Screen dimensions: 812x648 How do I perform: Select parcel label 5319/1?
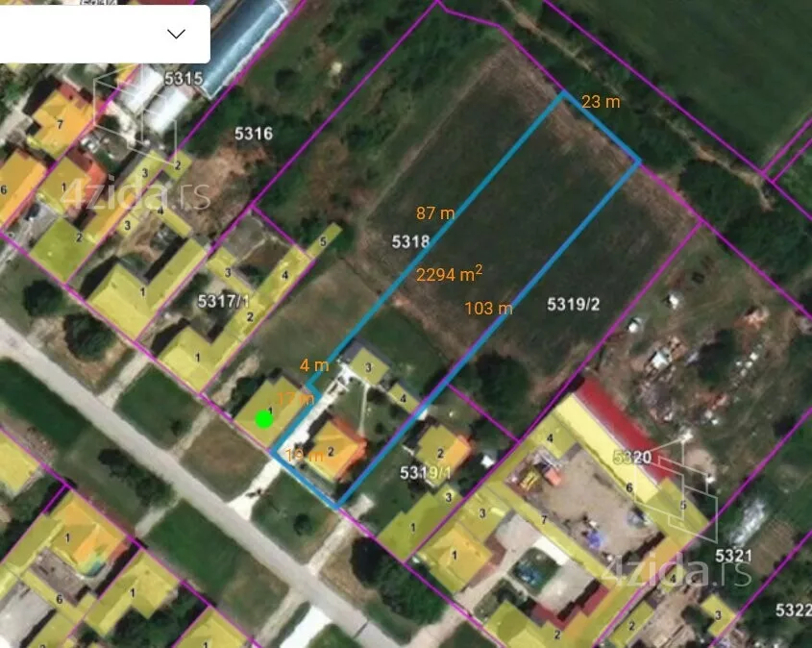click(425, 473)
